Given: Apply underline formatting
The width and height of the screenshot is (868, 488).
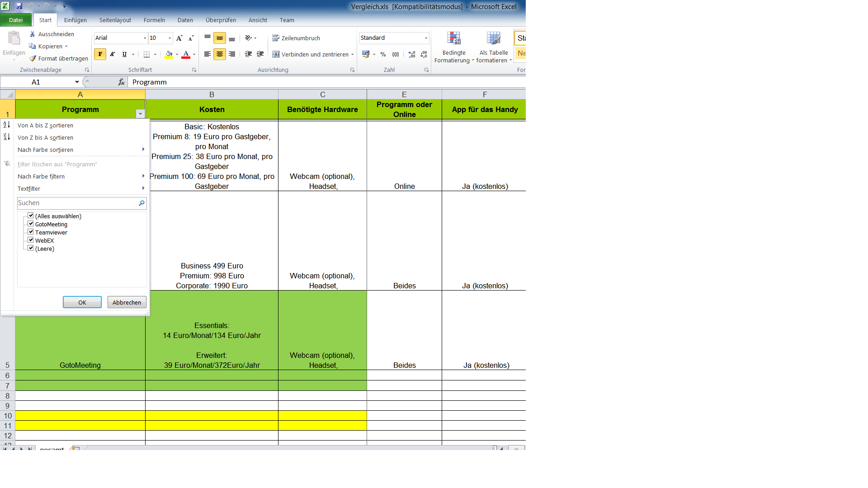Looking at the screenshot, I should (x=124, y=54).
